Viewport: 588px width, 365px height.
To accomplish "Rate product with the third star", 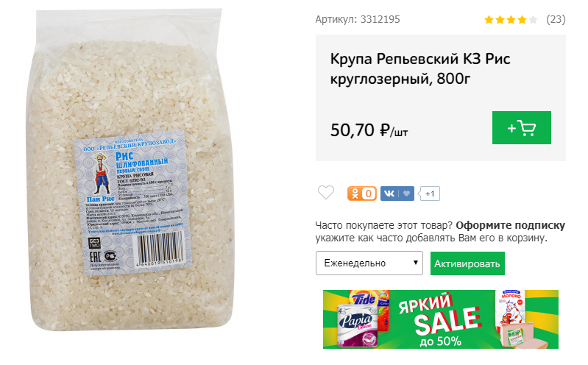I will click(511, 20).
